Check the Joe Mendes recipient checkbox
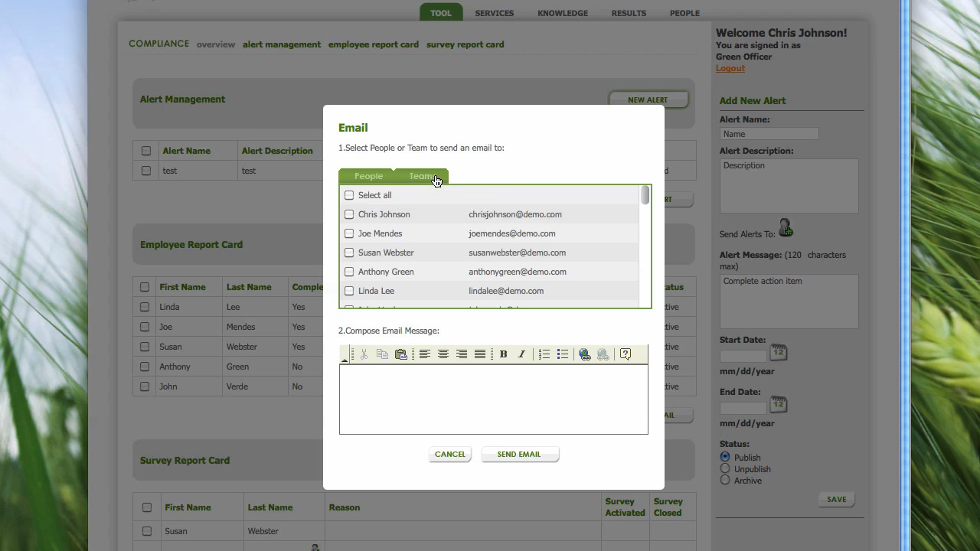This screenshot has width=980, height=551. pos(349,233)
